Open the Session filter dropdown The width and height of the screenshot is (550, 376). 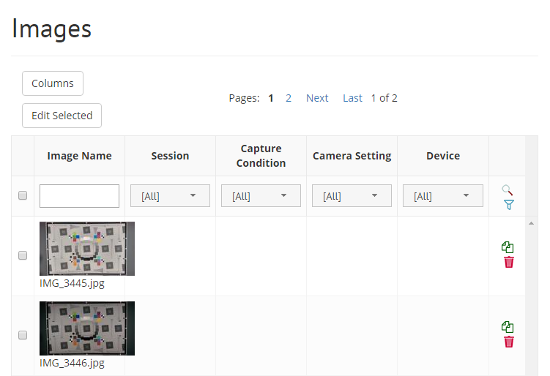[170, 196]
